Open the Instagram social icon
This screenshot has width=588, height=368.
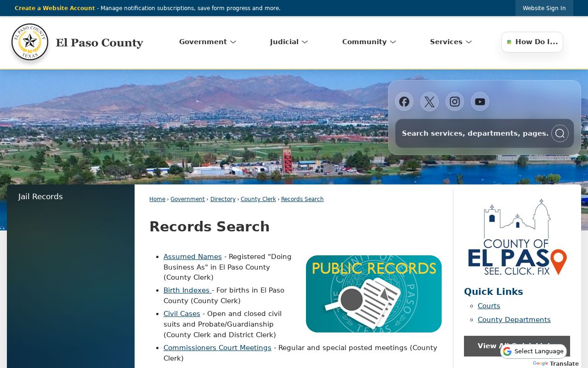(x=455, y=102)
